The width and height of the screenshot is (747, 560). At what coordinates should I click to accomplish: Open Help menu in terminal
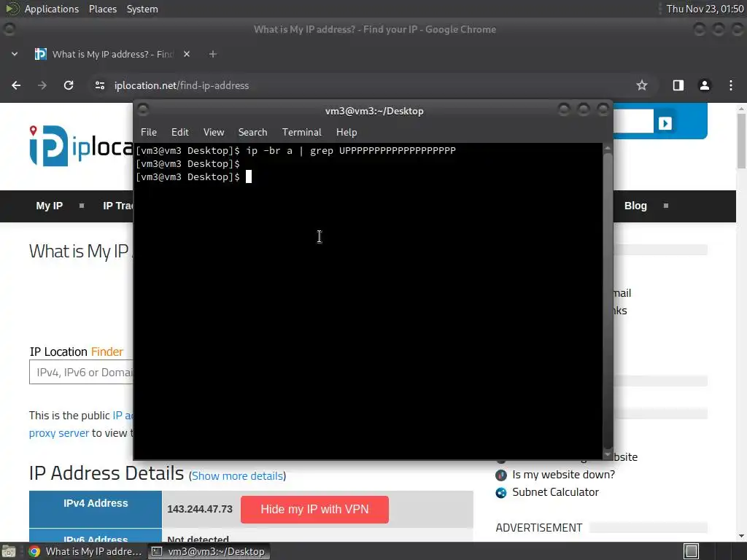pyautogui.click(x=347, y=133)
